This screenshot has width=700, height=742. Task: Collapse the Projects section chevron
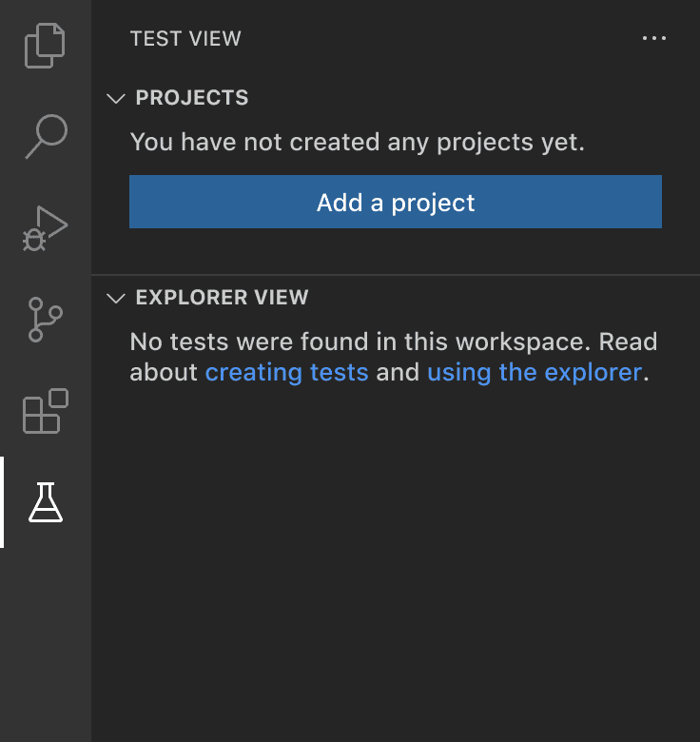click(x=116, y=98)
